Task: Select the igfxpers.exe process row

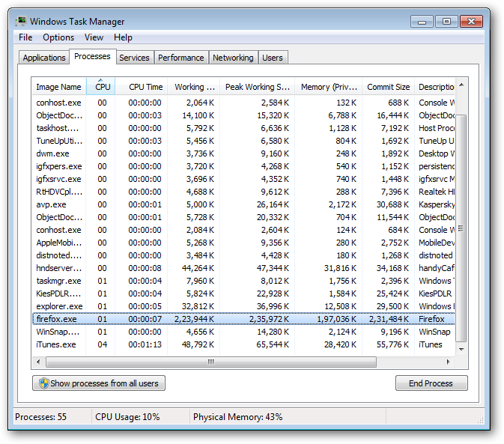Action: point(243,166)
